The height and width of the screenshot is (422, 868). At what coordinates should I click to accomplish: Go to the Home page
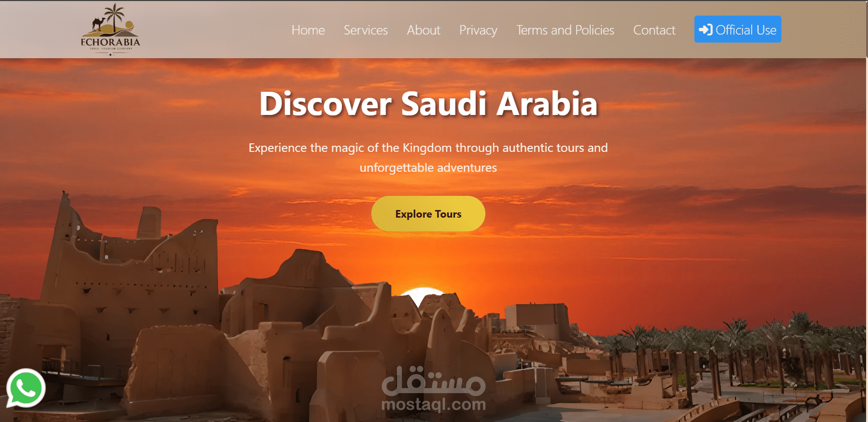coord(308,30)
